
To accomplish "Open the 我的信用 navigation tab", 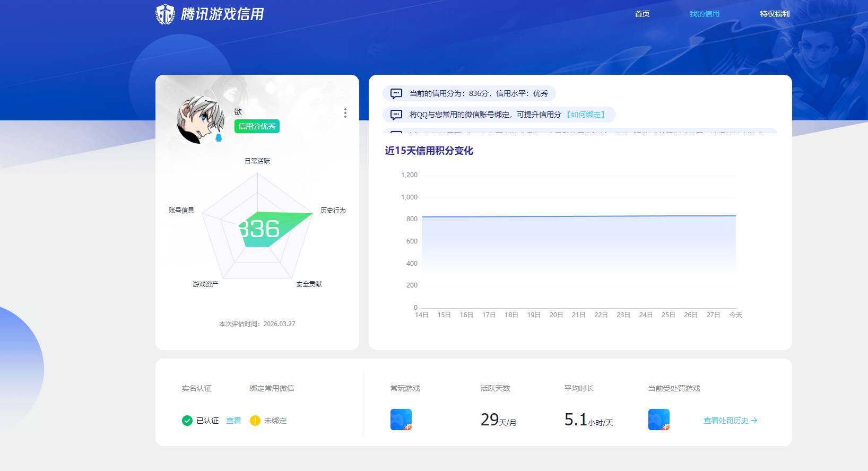I will coord(705,14).
